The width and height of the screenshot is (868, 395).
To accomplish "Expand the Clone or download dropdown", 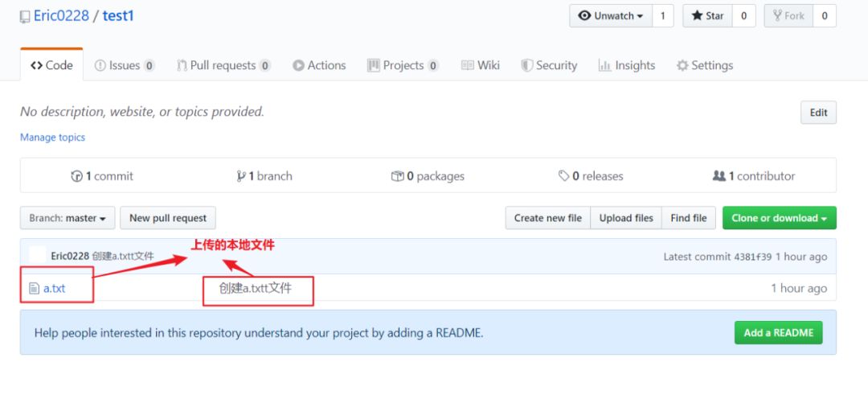I will [x=780, y=218].
